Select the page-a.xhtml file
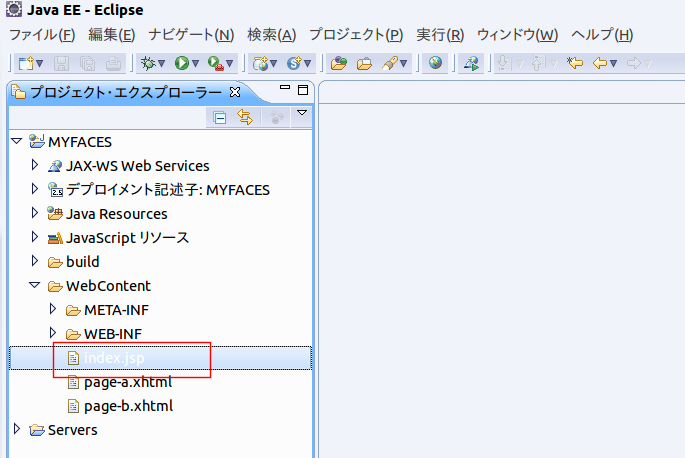Screen dimensions: 685x458 (x=128, y=382)
